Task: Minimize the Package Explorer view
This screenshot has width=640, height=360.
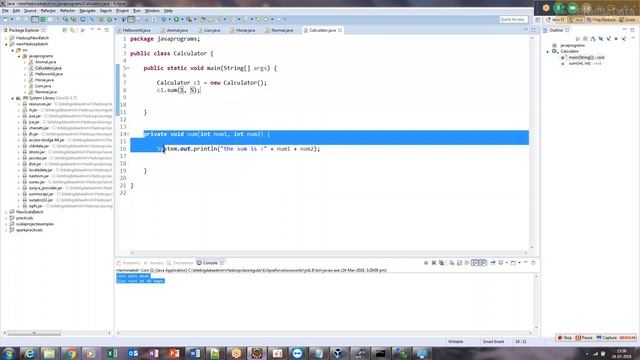Action: pyautogui.click(x=99, y=30)
